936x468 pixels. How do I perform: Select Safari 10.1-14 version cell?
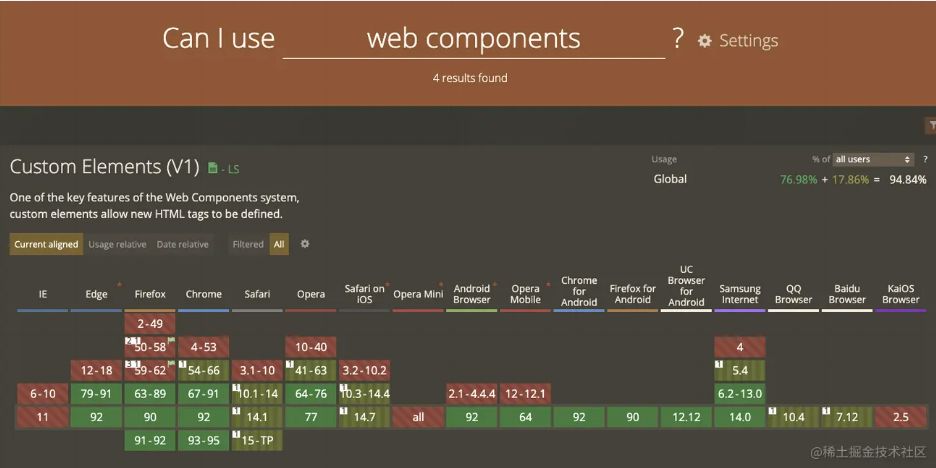(257, 394)
